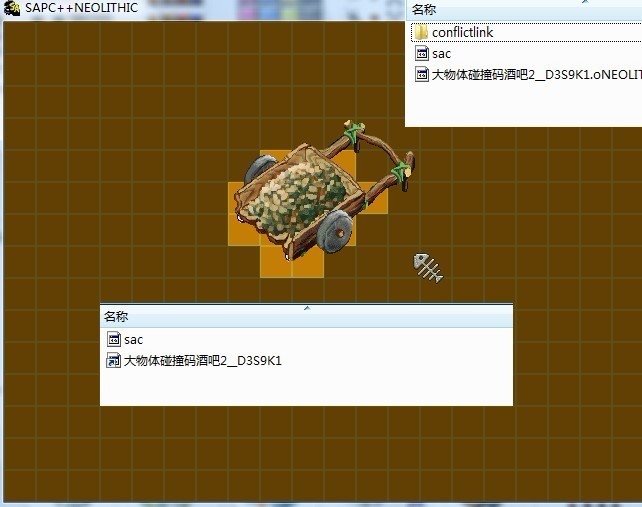Select 大物体碰撞码酒吧2__D3S9K1 shortcut name
Viewport: 642px width, 507px height.
203,361
